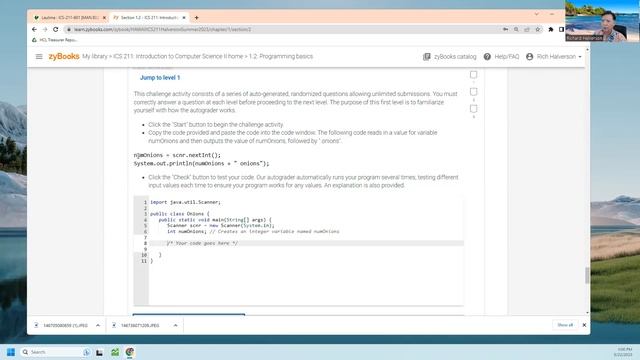Open Help/FAQ link
640x360 pixels.
click(507, 57)
